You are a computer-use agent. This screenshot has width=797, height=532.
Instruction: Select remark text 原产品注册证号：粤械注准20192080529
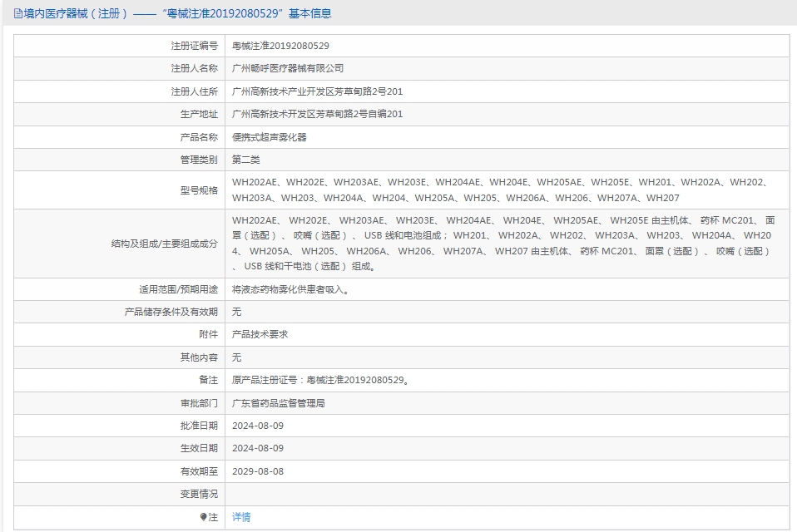point(321,380)
